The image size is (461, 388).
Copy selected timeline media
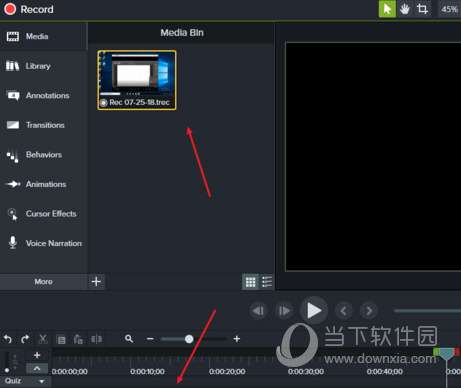point(61,339)
